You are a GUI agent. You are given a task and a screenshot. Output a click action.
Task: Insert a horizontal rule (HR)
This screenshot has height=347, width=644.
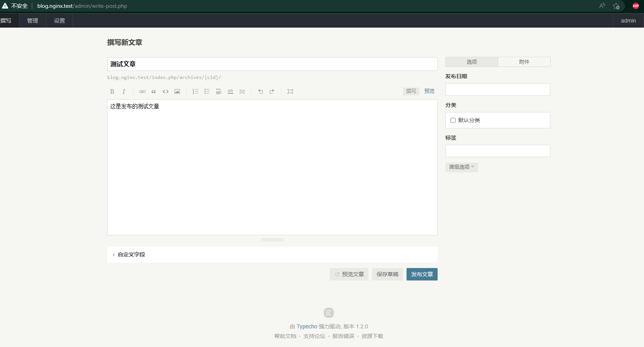click(230, 91)
